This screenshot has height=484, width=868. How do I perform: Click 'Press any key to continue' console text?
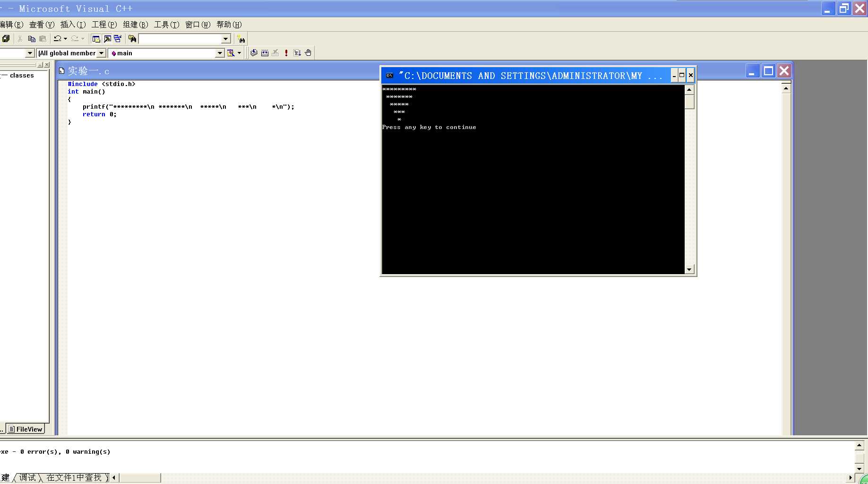(x=429, y=127)
